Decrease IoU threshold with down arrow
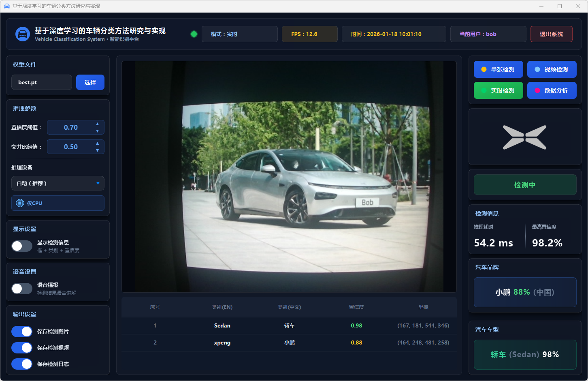This screenshot has width=588, height=381. click(97, 150)
